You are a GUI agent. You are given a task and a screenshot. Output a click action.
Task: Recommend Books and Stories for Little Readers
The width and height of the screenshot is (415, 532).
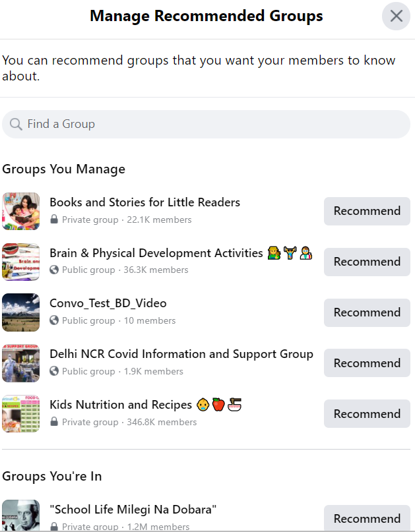(x=367, y=211)
